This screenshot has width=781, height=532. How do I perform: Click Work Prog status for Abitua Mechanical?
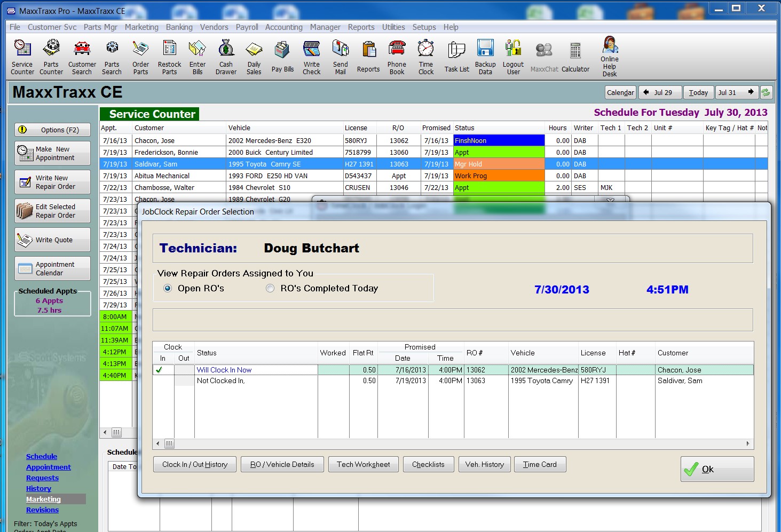(x=499, y=176)
